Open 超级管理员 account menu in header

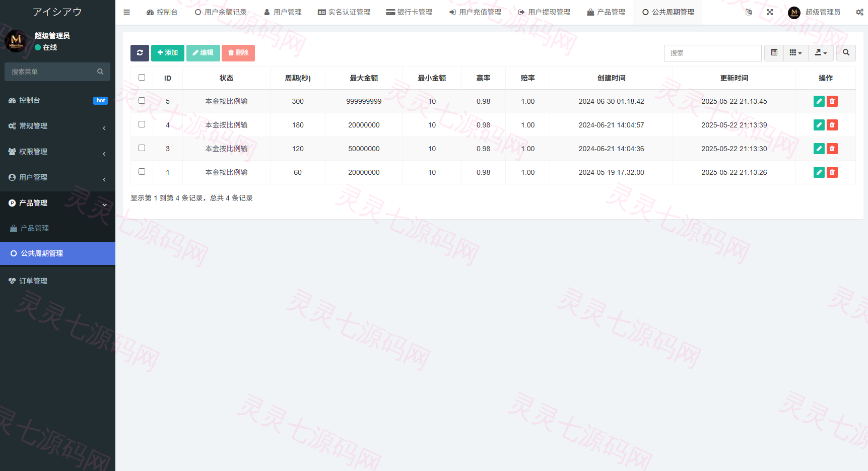click(814, 12)
